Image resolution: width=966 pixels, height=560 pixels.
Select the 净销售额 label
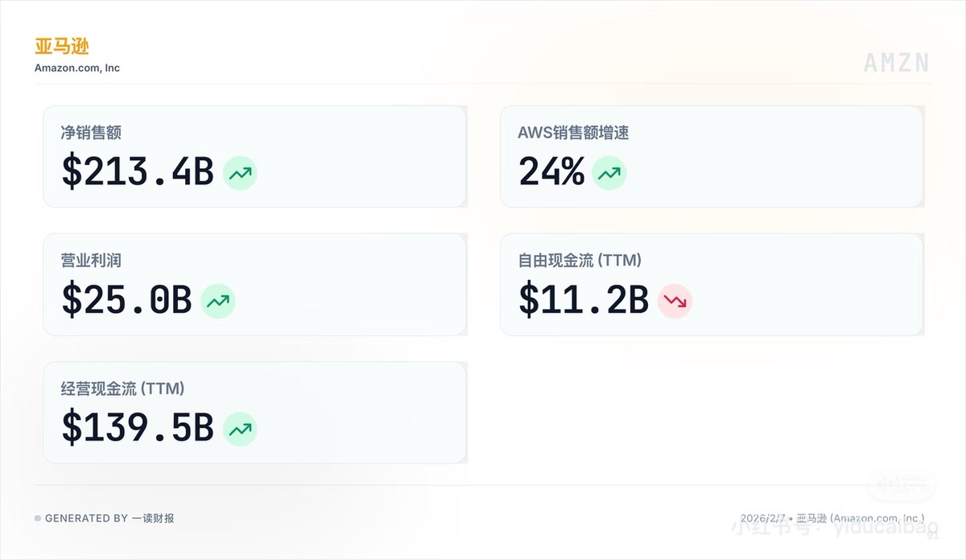click(91, 133)
